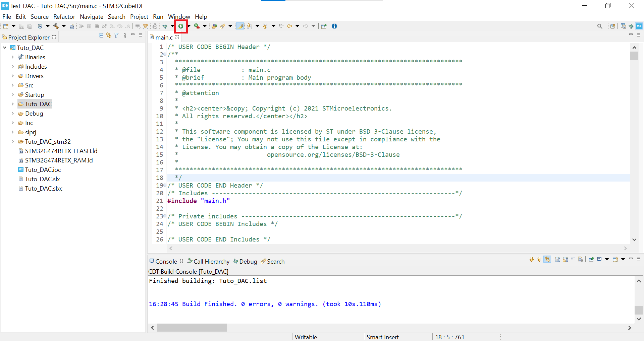Click the Previous Annotation up-arrow icon

point(266,26)
